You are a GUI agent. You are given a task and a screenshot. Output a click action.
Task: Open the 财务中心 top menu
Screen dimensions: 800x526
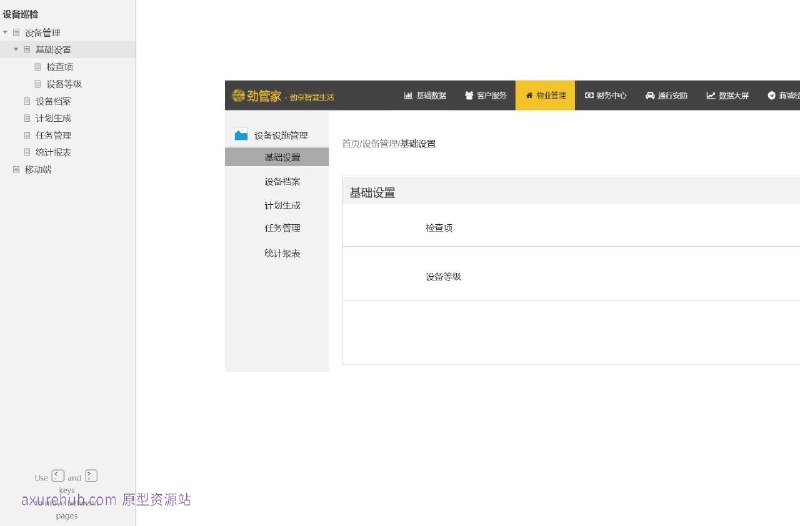click(606, 95)
